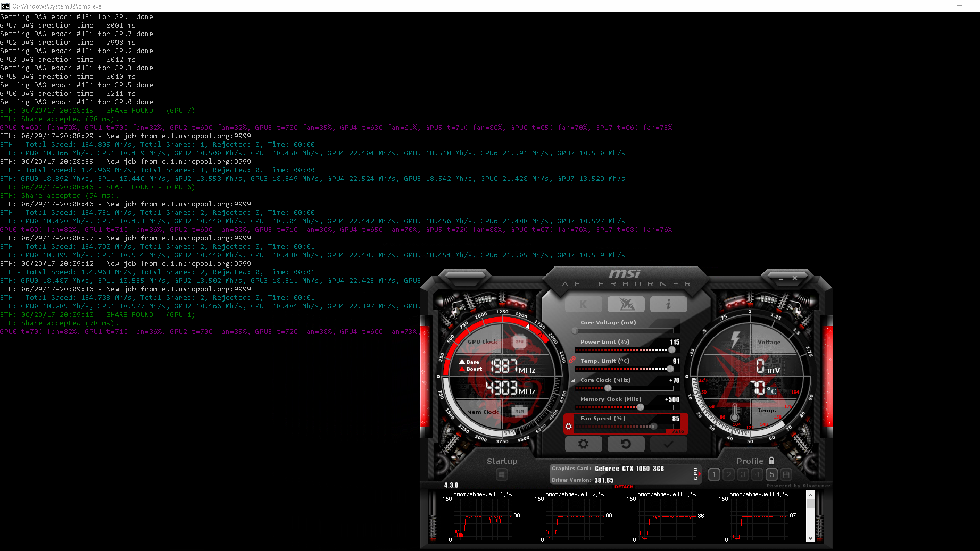Load profile slot 4
980x551 pixels.
click(758, 474)
